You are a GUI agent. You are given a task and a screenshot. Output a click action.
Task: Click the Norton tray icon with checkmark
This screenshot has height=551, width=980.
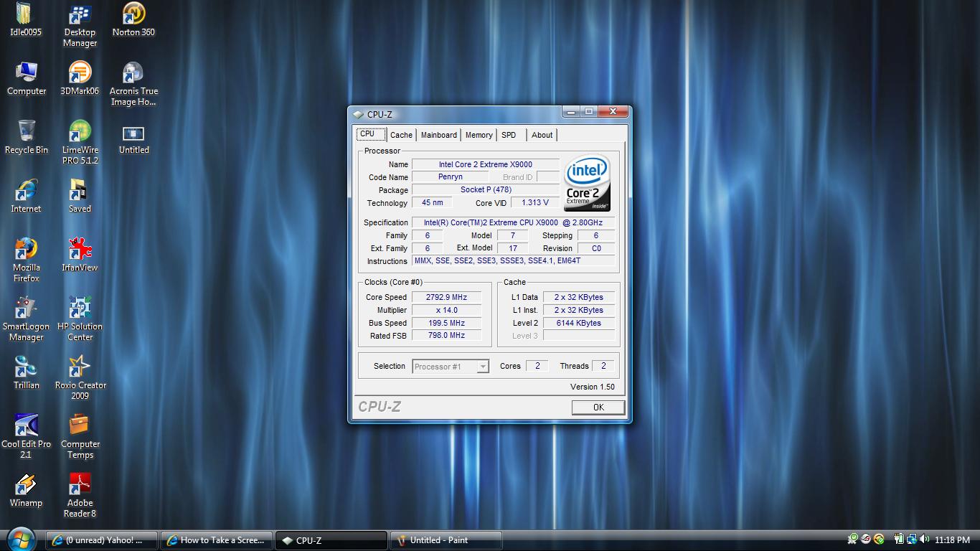(879, 540)
